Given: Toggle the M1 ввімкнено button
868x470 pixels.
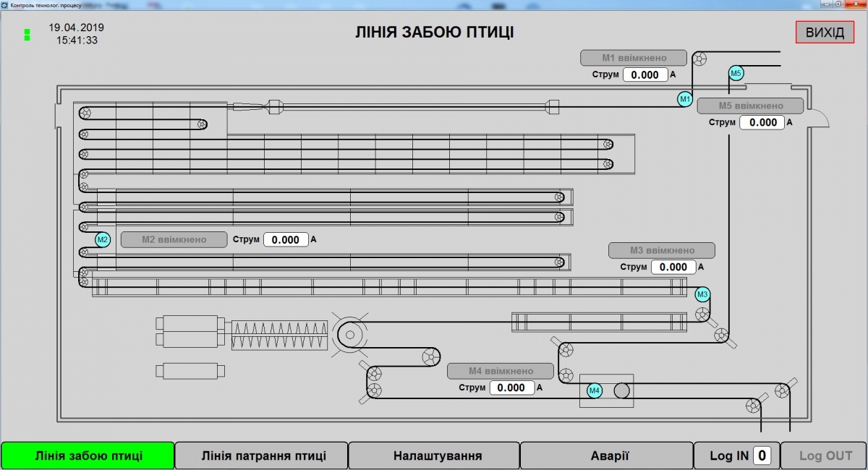Looking at the screenshot, I should coord(634,58).
